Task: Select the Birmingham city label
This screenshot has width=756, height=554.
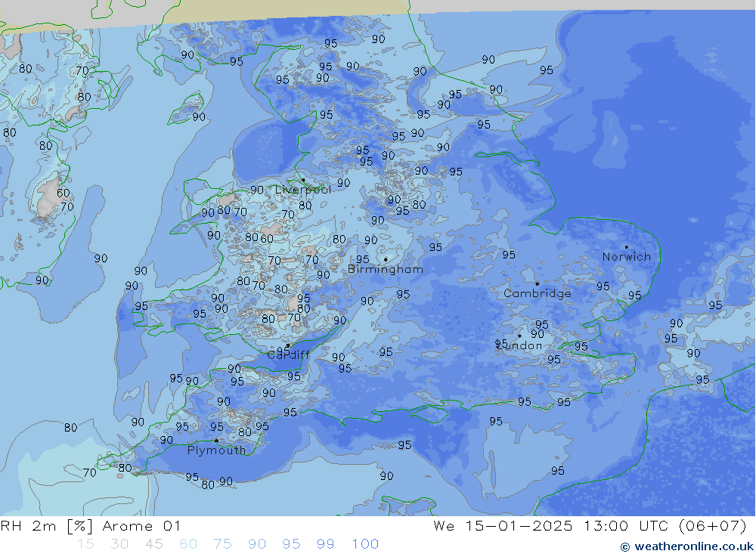Action: (x=386, y=270)
